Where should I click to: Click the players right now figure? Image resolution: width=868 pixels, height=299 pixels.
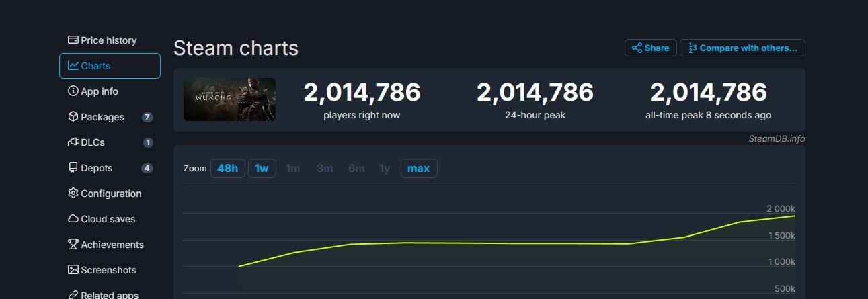tap(362, 92)
